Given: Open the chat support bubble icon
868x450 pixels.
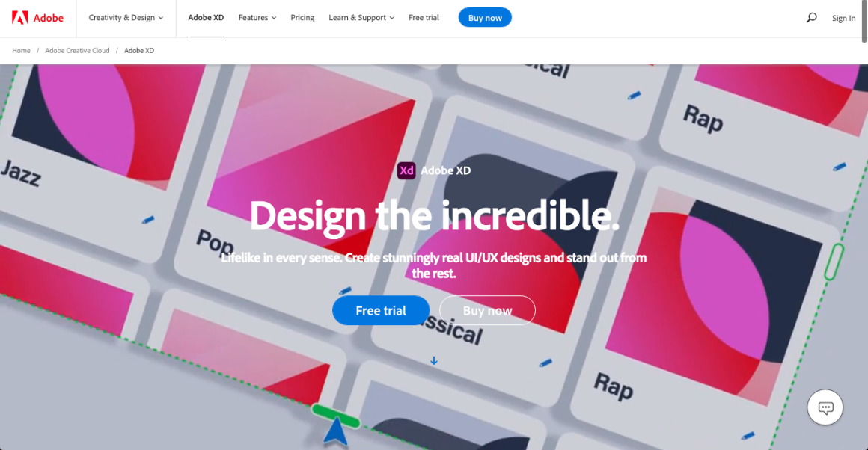Looking at the screenshot, I should pos(825,407).
